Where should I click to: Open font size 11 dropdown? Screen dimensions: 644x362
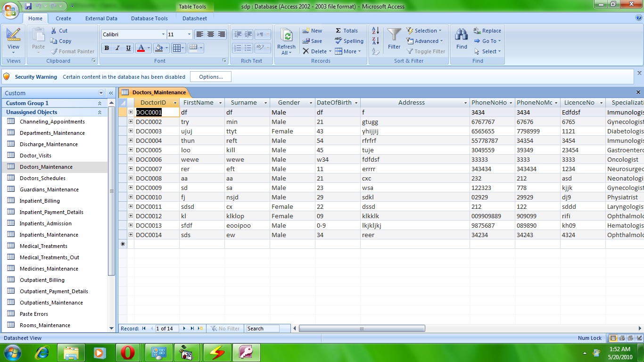coord(190,34)
